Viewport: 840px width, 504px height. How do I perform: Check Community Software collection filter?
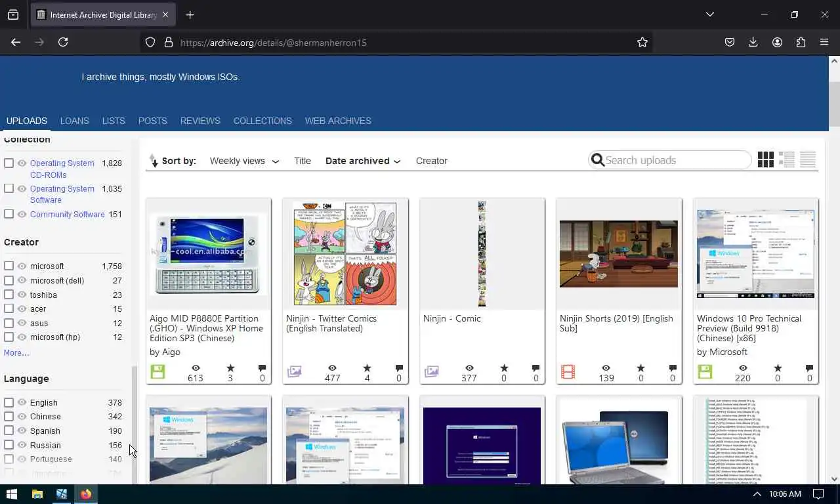click(x=9, y=214)
